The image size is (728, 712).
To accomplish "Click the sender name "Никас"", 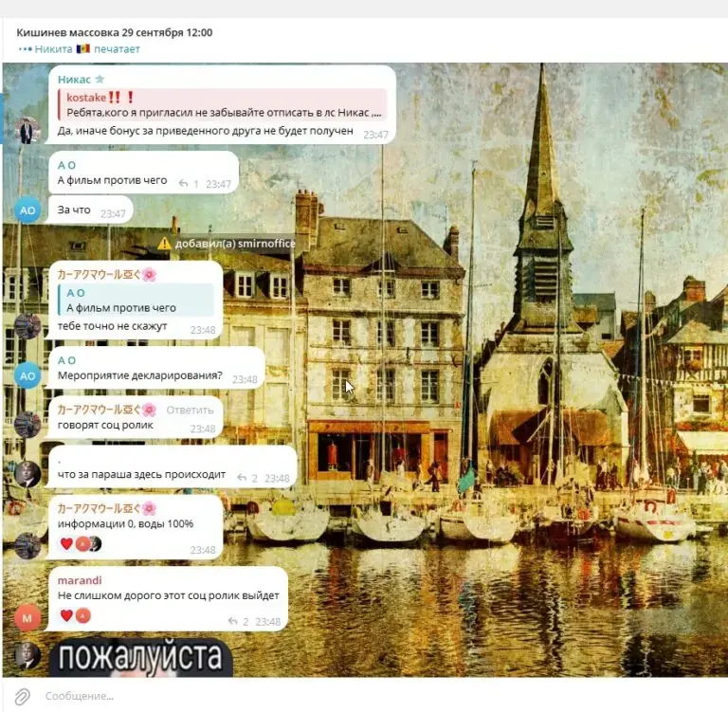I will coord(73,80).
